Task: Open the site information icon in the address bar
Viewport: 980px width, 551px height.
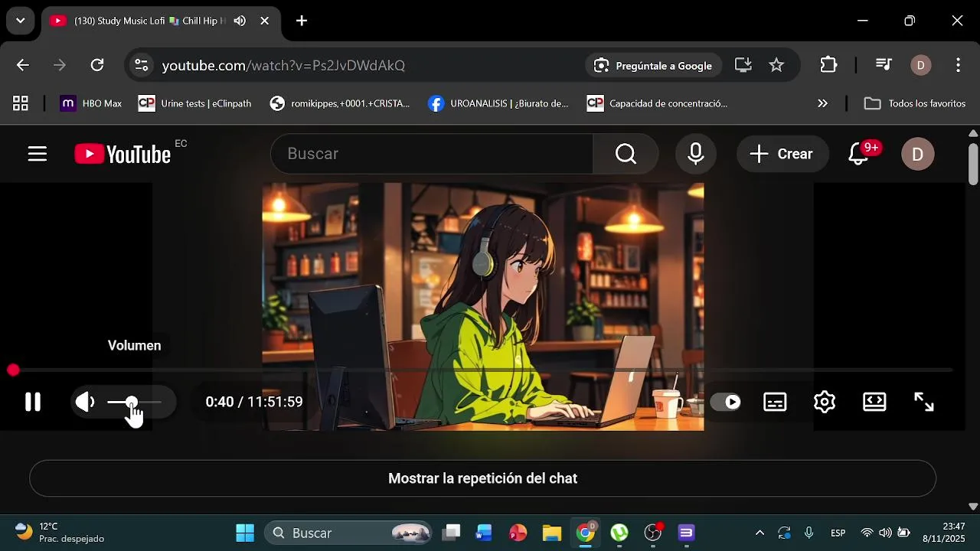Action: coord(142,65)
